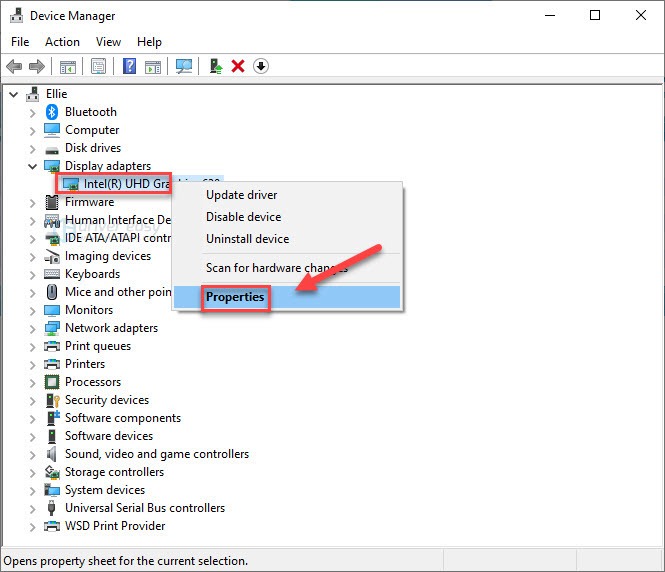Viewport: 665px width, 572px height.
Task: Expand the Software components chevron
Action: [33, 419]
